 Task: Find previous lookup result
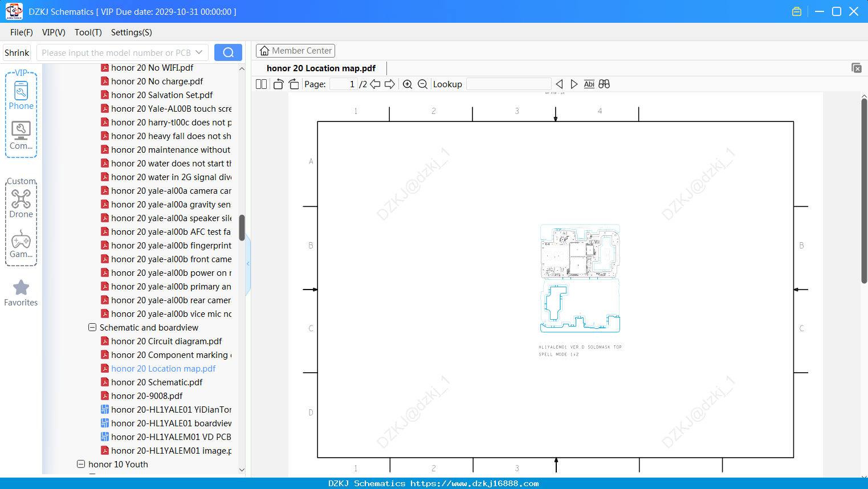coord(559,84)
